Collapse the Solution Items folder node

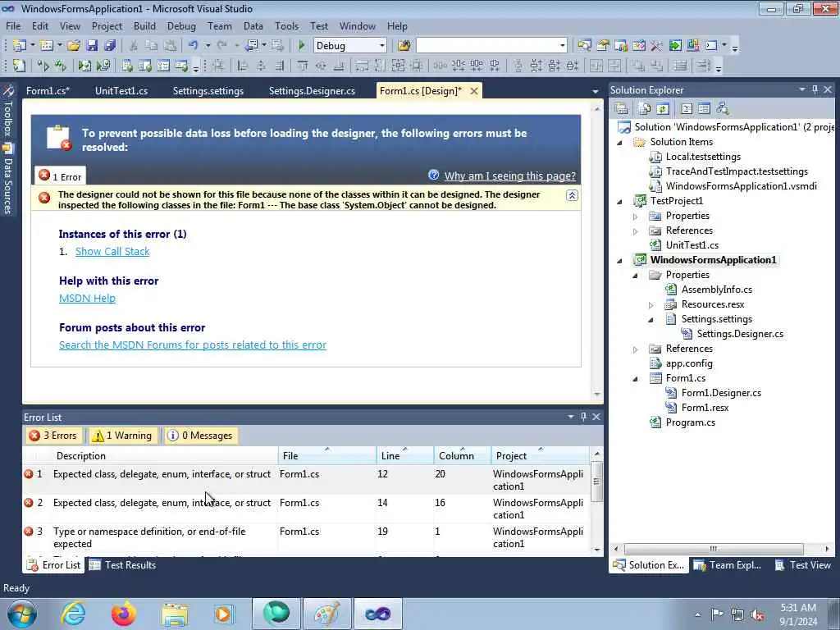[620, 143]
